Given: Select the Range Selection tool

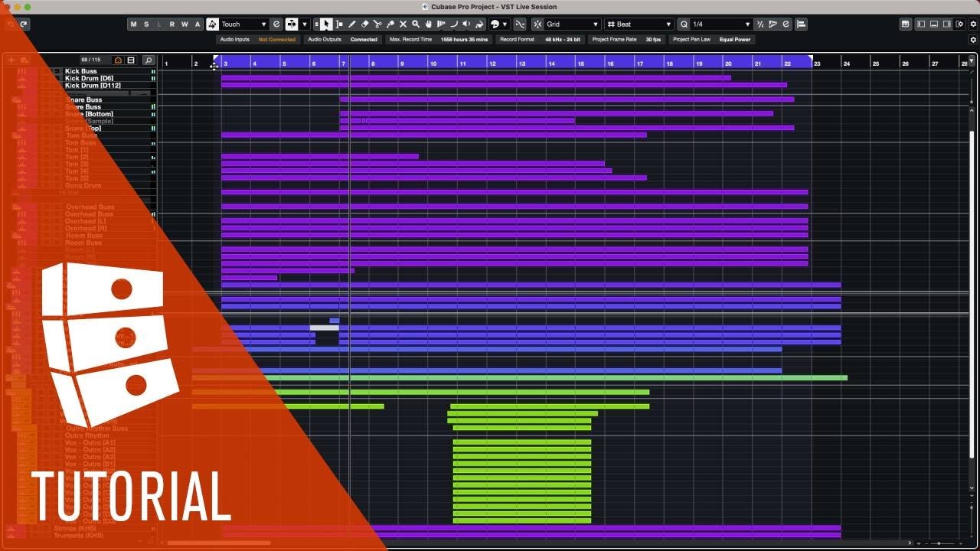Looking at the screenshot, I should coord(339,24).
